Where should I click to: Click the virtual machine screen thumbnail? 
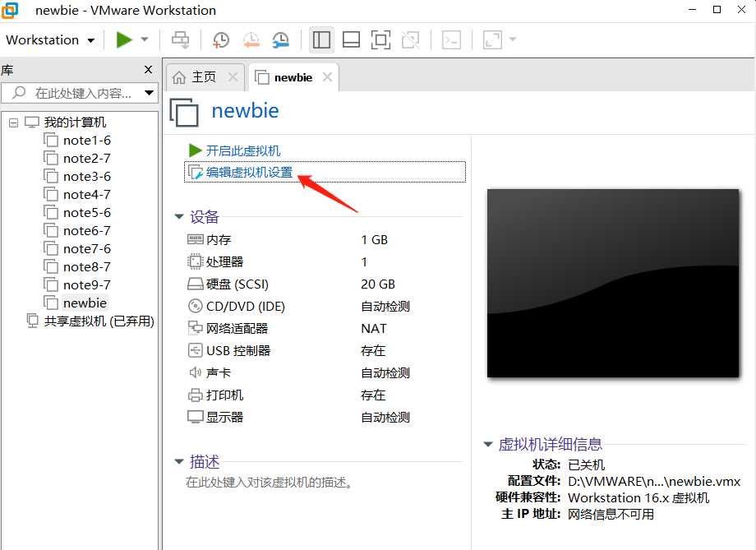click(613, 283)
